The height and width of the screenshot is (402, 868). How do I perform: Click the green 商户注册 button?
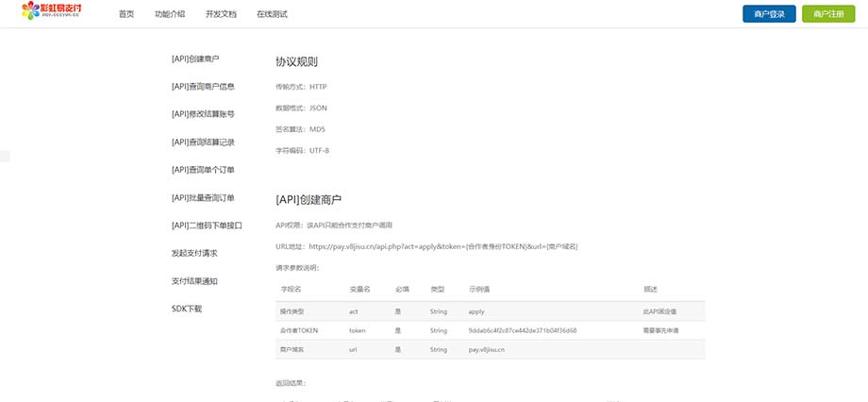(828, 14)
